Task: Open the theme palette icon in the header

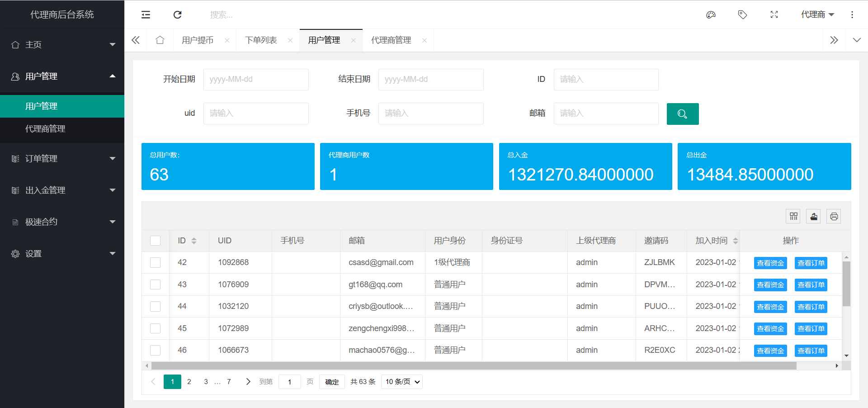Action: tap(710, 14)
